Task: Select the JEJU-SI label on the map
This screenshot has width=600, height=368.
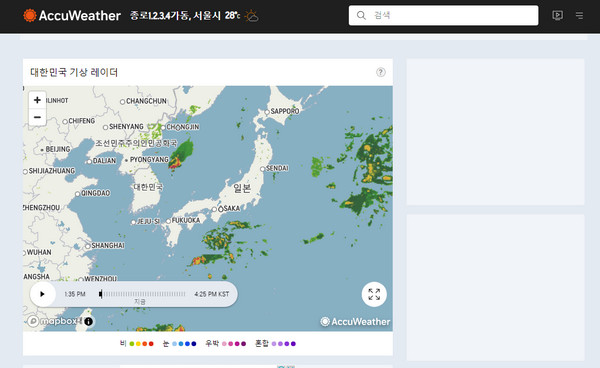Action: (148, 221)
